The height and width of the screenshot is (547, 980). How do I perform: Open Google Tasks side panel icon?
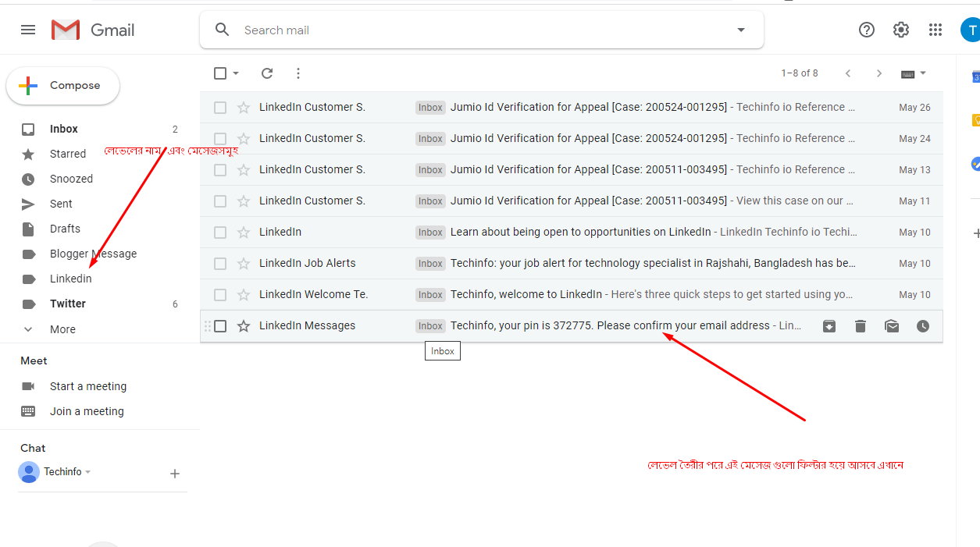pos(975,165)
